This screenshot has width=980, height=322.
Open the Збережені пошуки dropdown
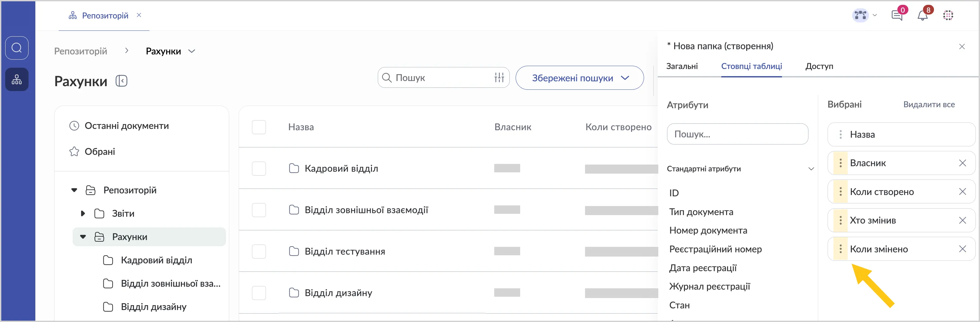[579, 78]
